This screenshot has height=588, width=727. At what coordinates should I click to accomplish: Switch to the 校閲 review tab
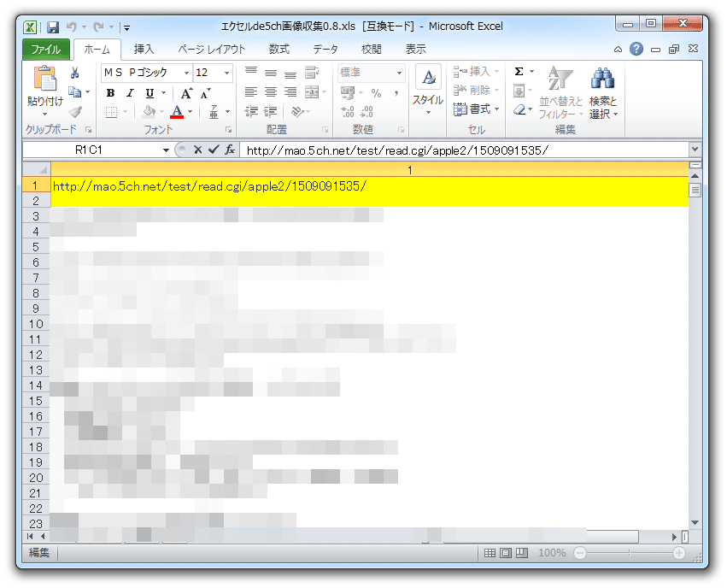click(372, 50)
